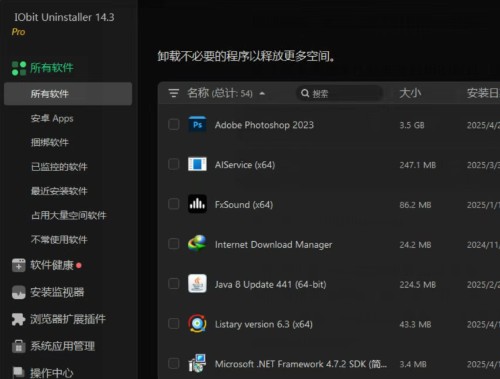Viewport: 500px width, 379px height.
Task: Check the Listary version 6.3 checkbox
Action: tap(174, 324)
